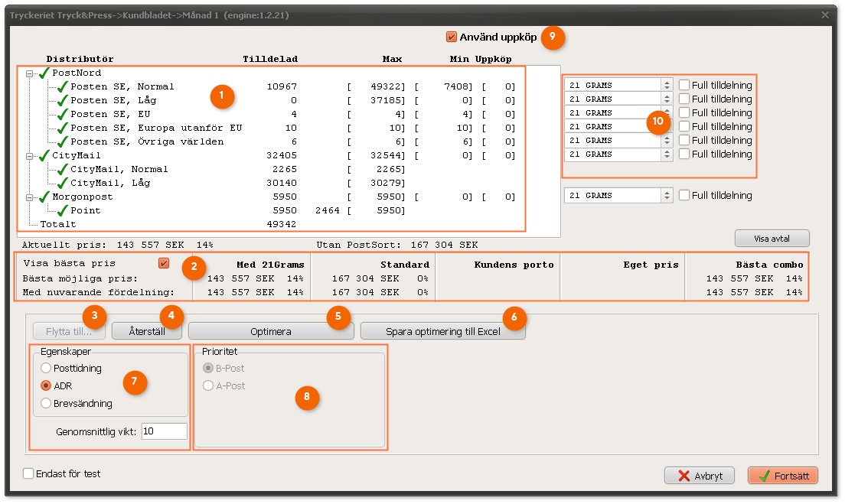Click the Totalt value 49342
Image resolution: width=845 pixels, height=504 pixels.
[282, 224]
